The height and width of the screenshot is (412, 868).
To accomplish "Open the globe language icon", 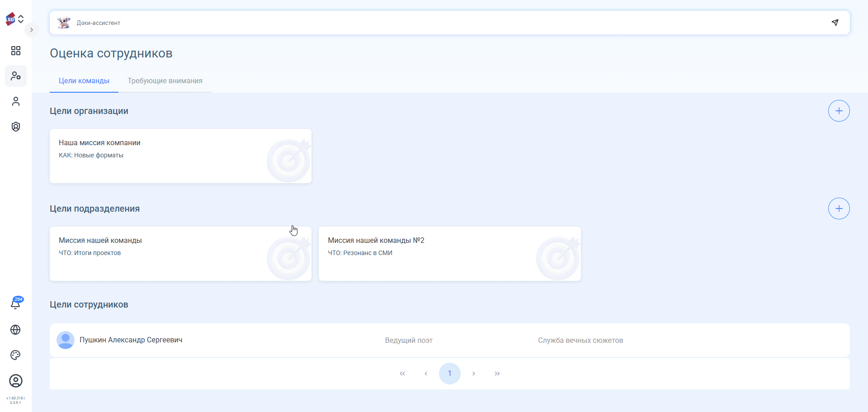I will (16, 330).
